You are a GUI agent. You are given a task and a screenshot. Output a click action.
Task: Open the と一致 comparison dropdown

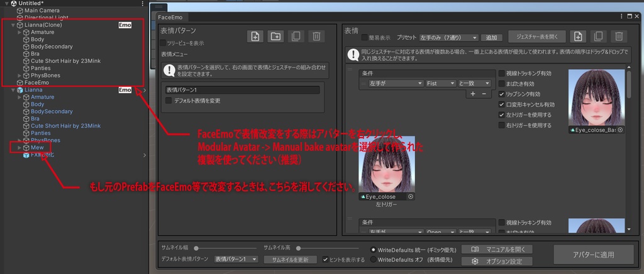pos(474,83)
